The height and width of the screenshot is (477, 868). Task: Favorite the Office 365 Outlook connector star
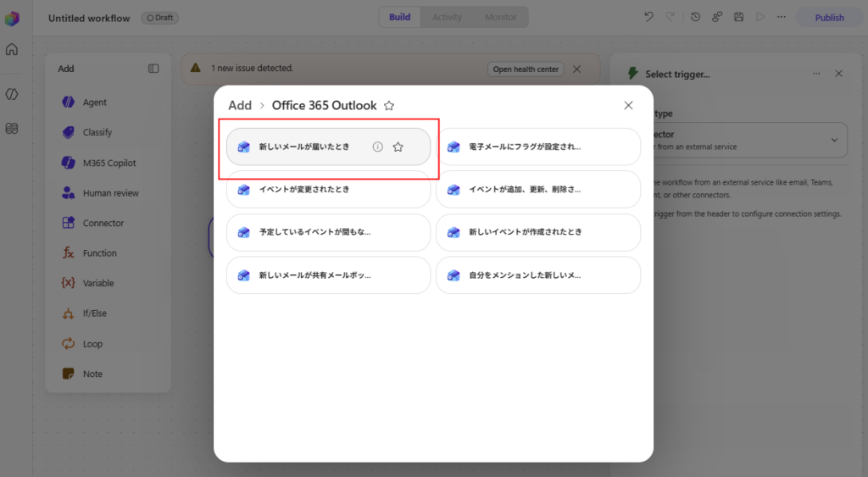[x=389, y=106]
